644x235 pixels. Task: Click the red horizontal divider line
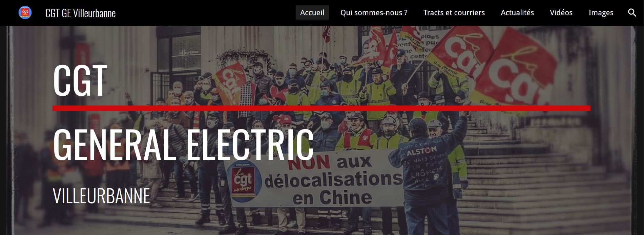(321, 108)
